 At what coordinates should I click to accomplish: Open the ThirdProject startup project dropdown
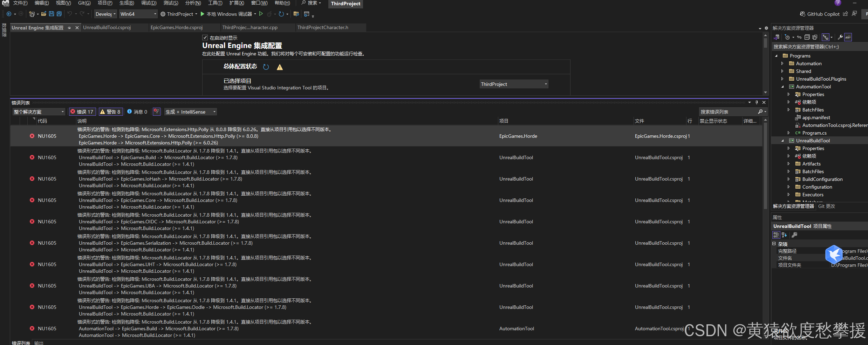[x=179, y=14]
